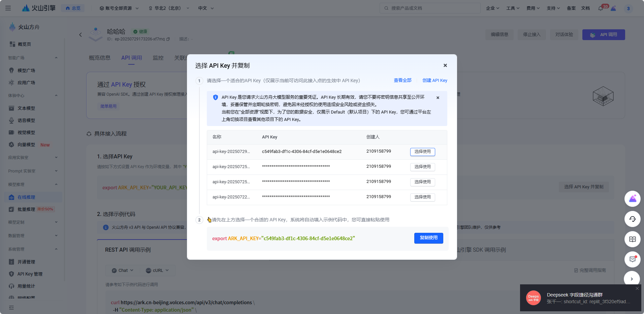644x314 pixels.
Task: Copy the endpoint ID with copy icon
Action: (x=168, y=39)
